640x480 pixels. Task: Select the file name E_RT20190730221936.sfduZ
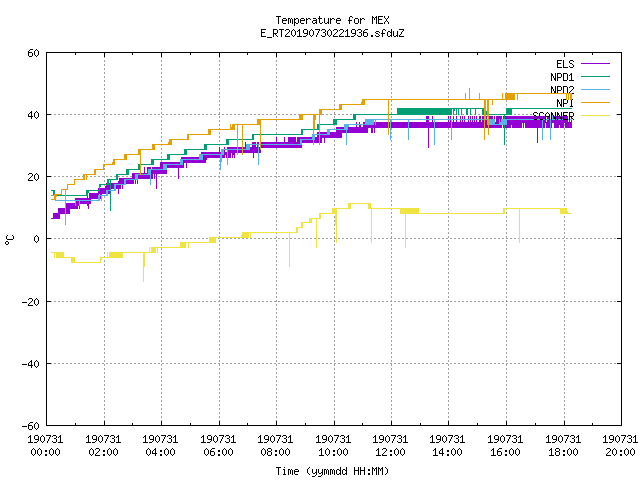click(x=332, y=33)
